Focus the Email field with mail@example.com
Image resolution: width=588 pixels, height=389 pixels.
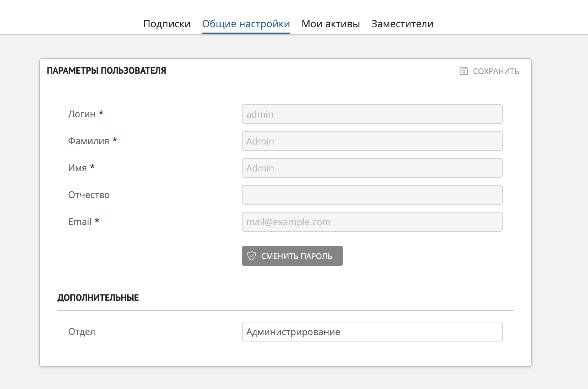tap(372, 222)
